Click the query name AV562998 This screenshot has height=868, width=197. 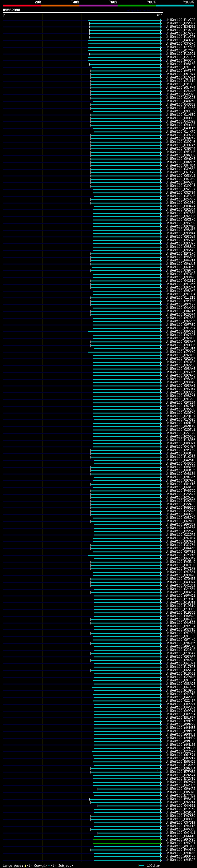[x=11, y=10]
